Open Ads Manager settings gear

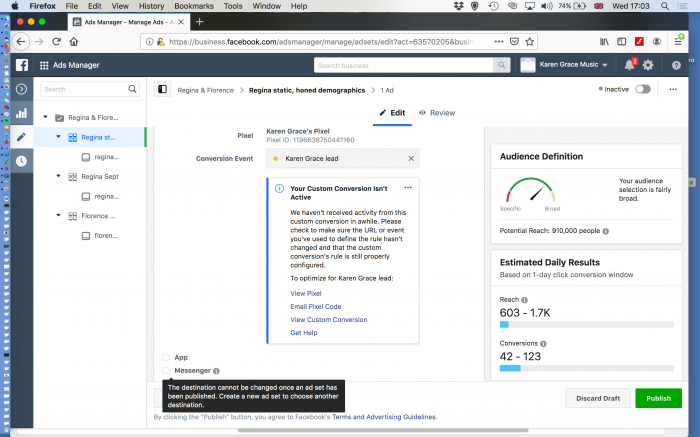648,65
